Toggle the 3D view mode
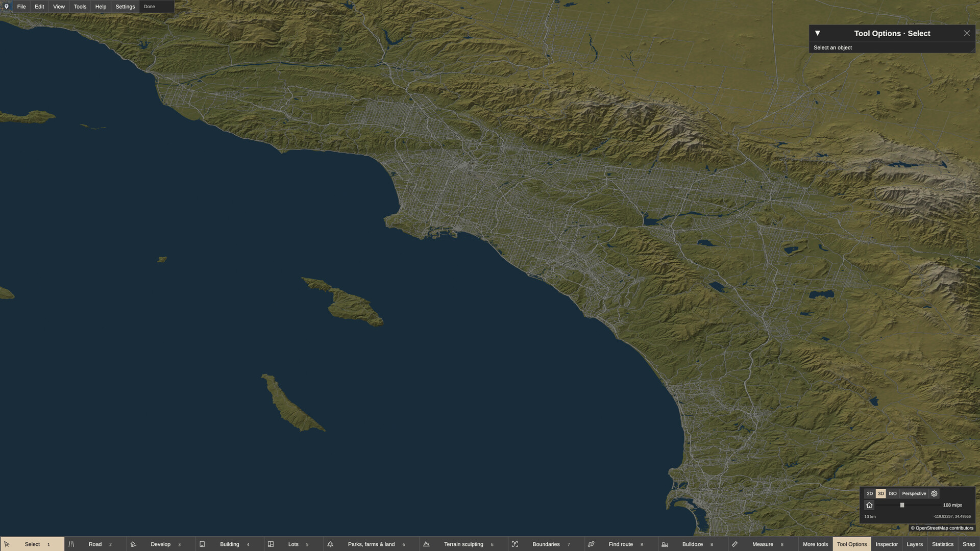 [881, 493]
